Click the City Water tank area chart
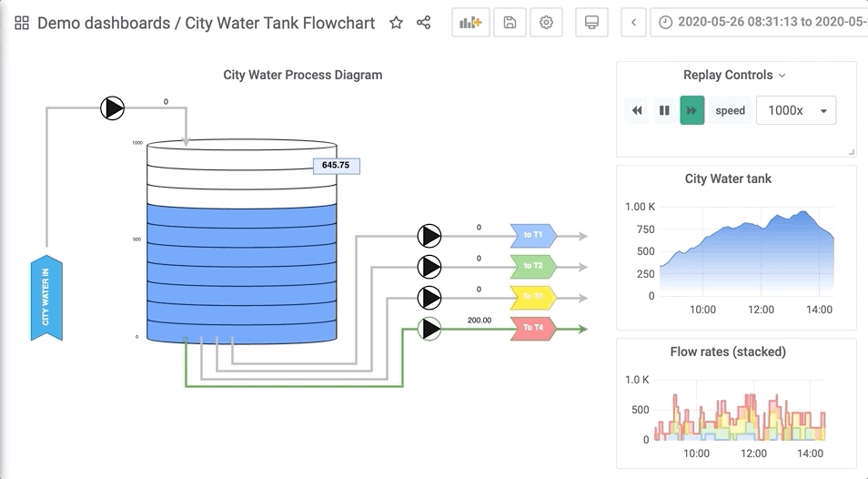868x479 pixels. pos(747,252)
